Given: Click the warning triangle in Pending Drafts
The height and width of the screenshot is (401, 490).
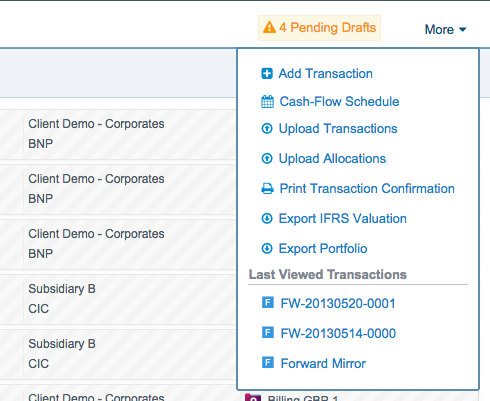Looking at the screenshot, I should coord(269,27).
